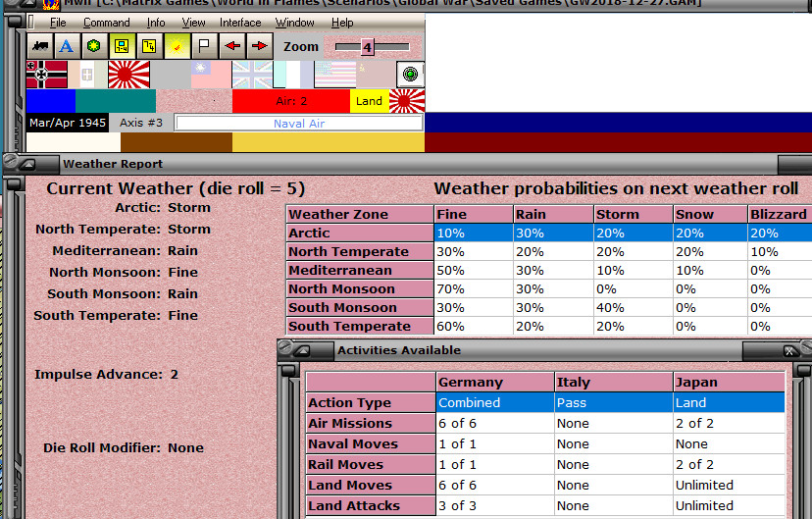Click the red Air: 2 indicator
The height and width of the screenshot is (519, 812).
tap(291, 101)
